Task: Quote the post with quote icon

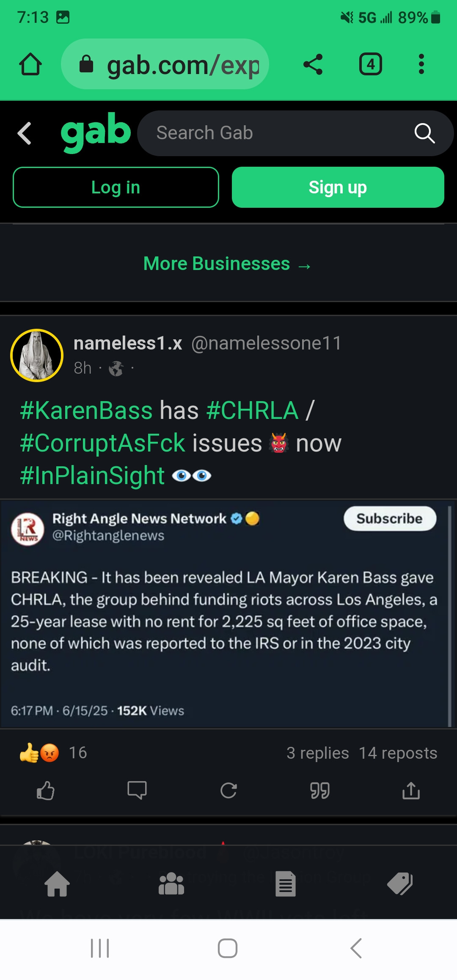Action: tap(320, 790)
